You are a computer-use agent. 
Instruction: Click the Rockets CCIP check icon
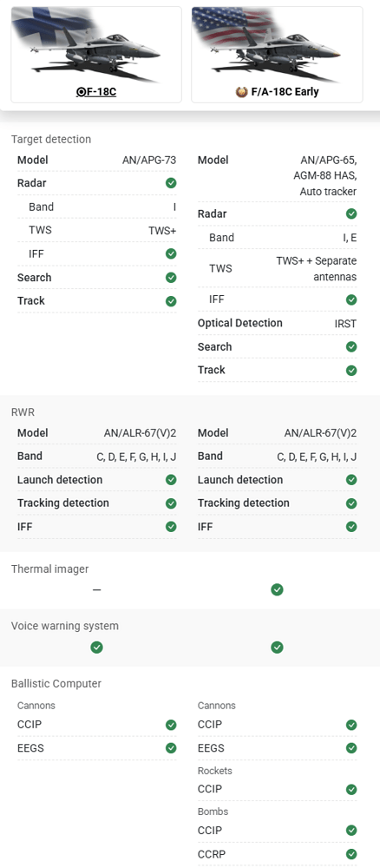[x=351, y=789]
